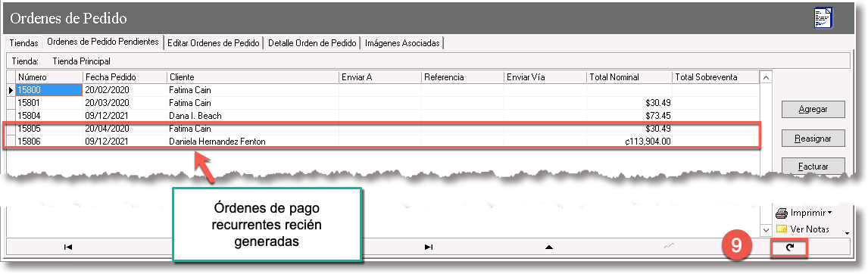The height and width of the screenshot is (274, 868).
Task: Switch to the Imágenes Asociadas tab
Action: tap(402, 43)
